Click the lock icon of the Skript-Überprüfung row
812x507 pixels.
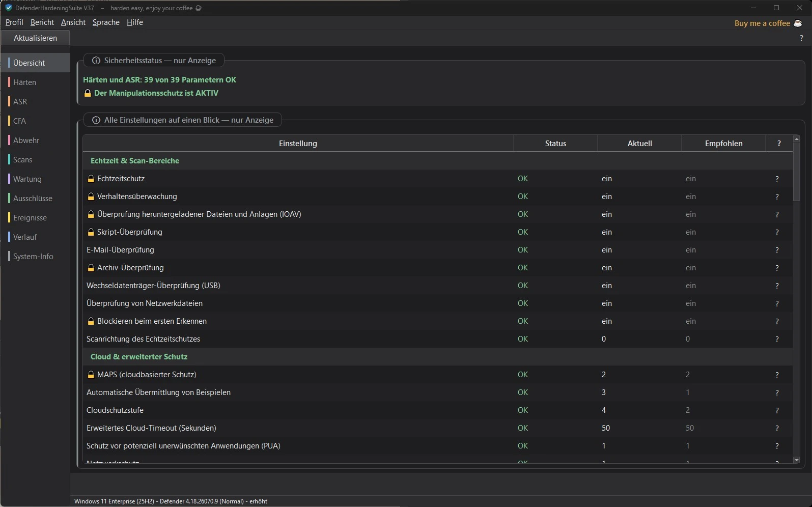pos(91,232)
